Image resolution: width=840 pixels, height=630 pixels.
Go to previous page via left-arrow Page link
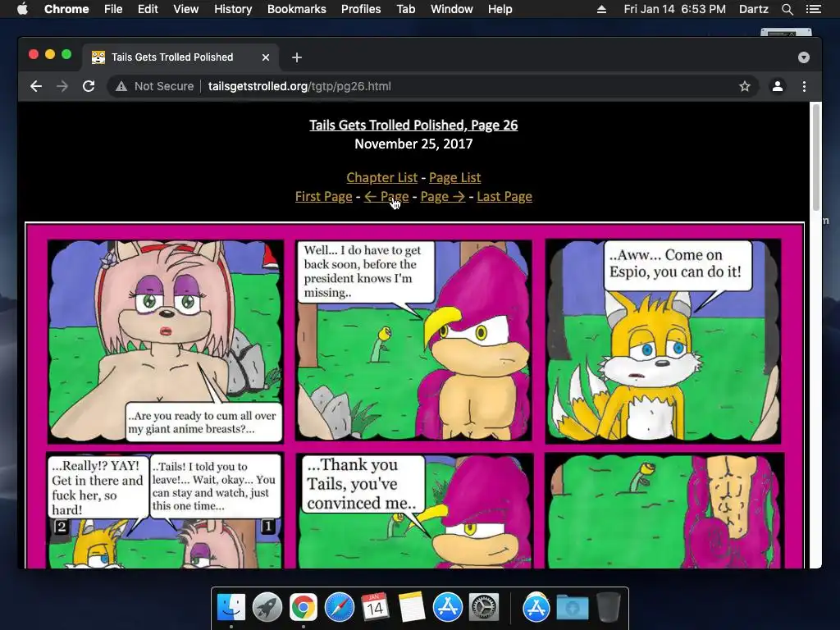click(x=386, y=197)
